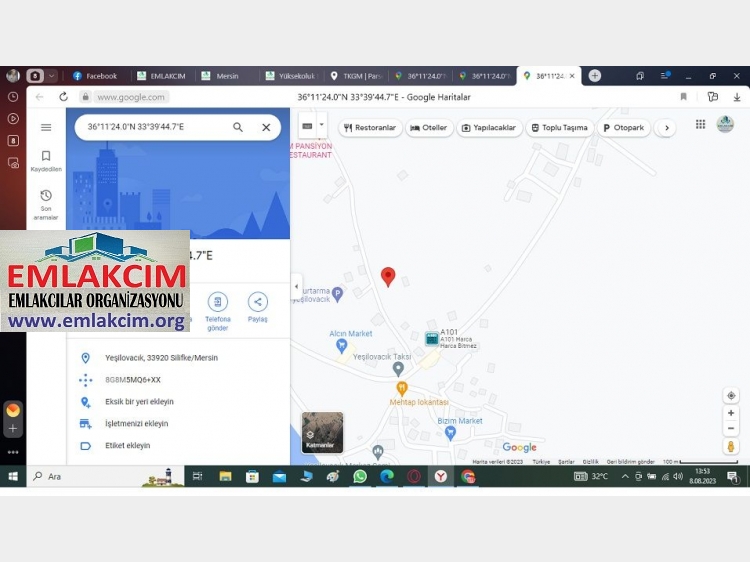
Task: Click the Street View pegman
Action: [x=731, y=447]
